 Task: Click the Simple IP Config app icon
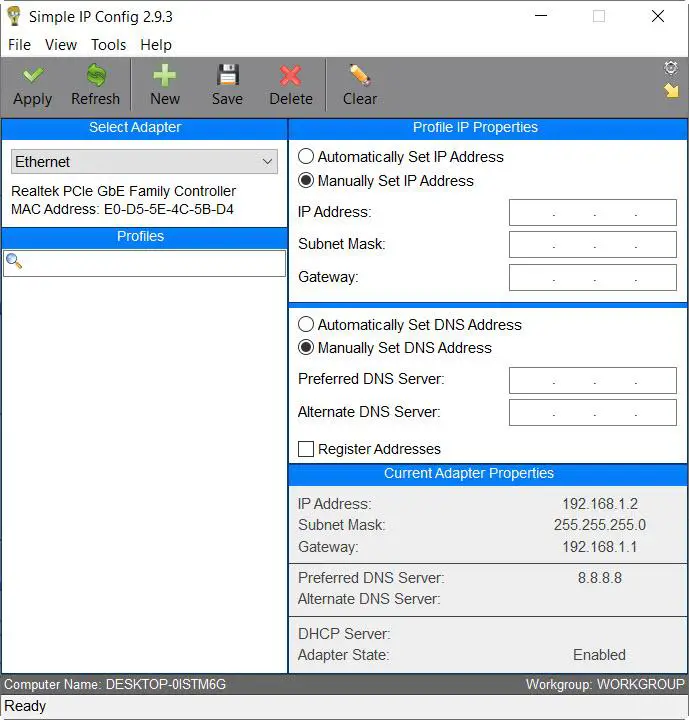coord(14,16)
